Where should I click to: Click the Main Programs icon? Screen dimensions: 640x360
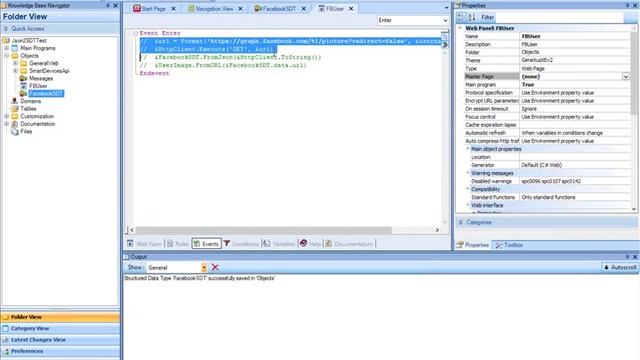(15, 48)
